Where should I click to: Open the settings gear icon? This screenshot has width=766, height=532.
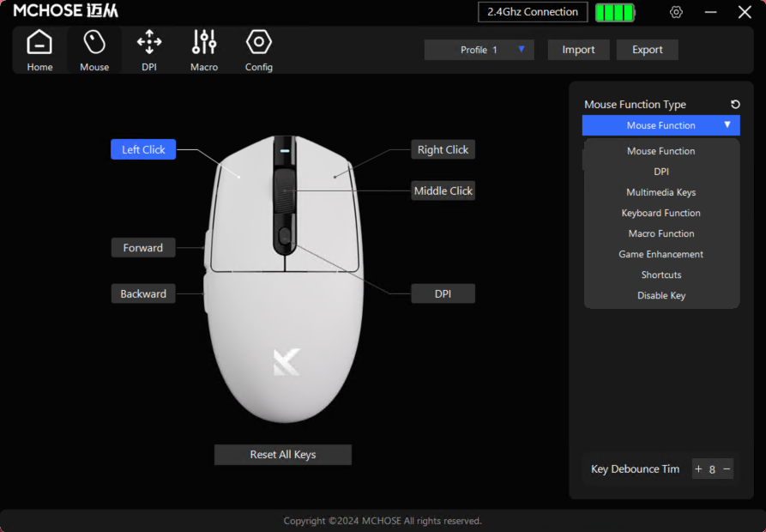click(x=676, y=12)
